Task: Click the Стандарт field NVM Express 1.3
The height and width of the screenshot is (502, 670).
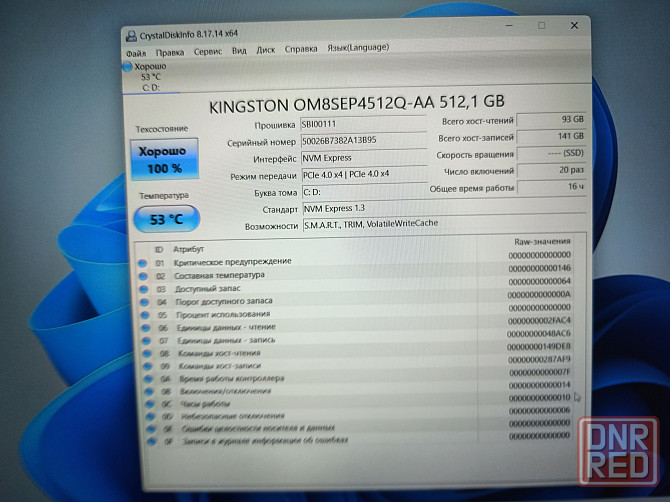Action: tap(444, 208)
